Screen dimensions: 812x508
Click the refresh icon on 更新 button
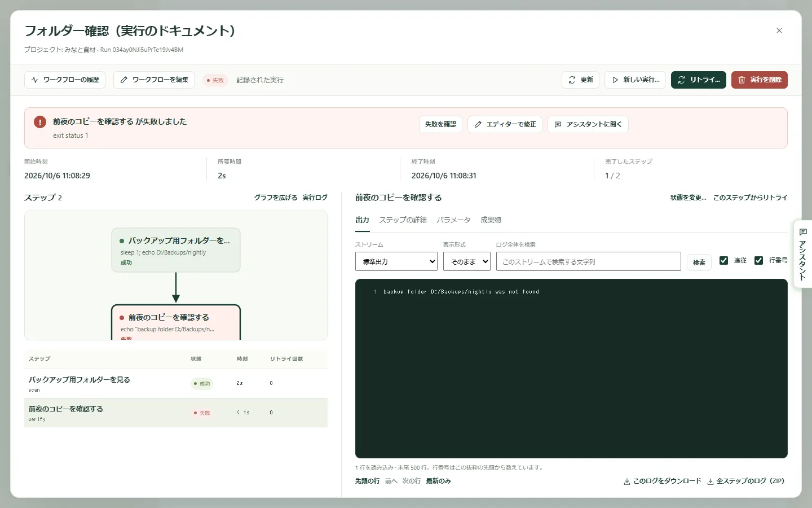point(572,80)
